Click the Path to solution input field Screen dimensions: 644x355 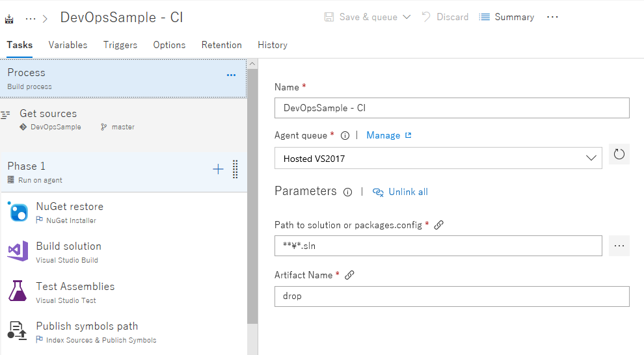tap(438, 246)
